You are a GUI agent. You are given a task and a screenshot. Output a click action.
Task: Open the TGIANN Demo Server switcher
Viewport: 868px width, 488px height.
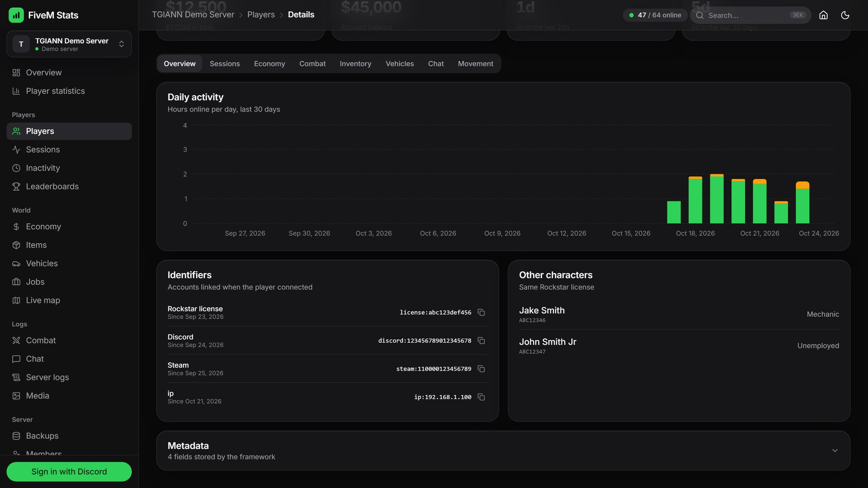click(x=69, y=44)
